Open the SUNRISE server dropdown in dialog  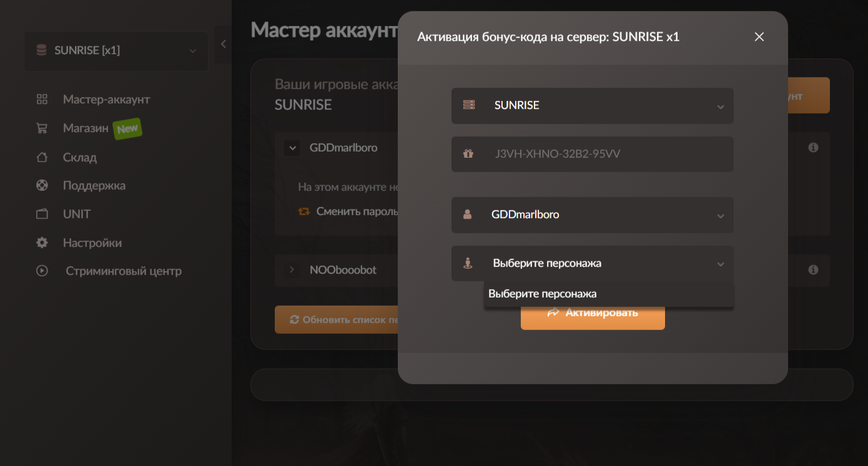pyautogui.click(x=592, y=105)
